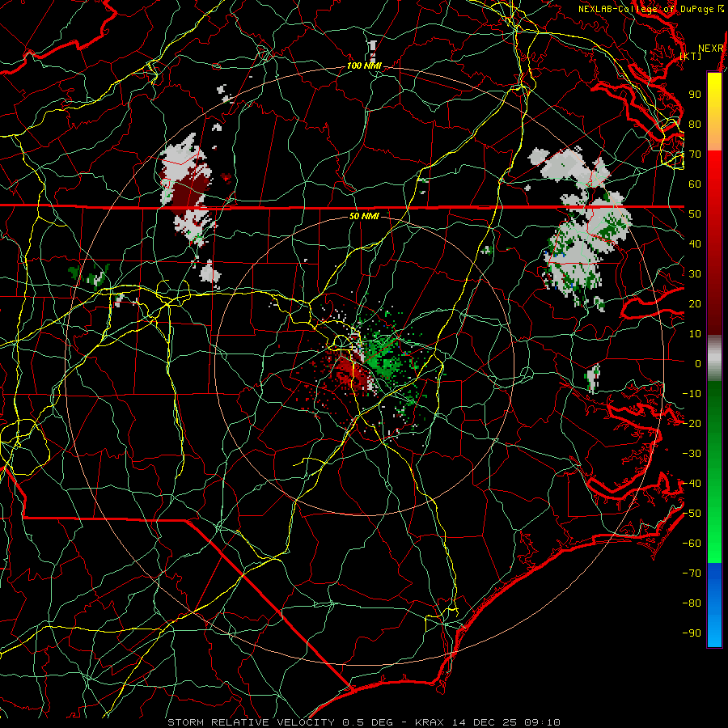Click the "09:10" timestamp text
Viewport: 728px width, 728px height.
point(544,722)
